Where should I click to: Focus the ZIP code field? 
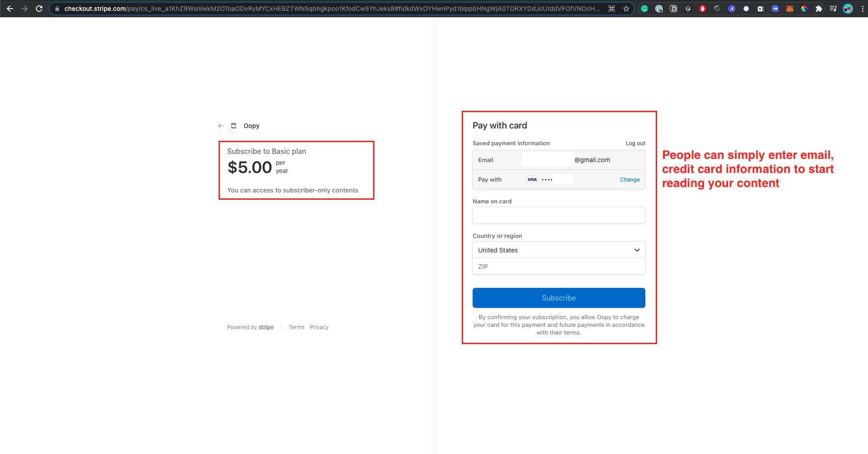click(559, 266)
